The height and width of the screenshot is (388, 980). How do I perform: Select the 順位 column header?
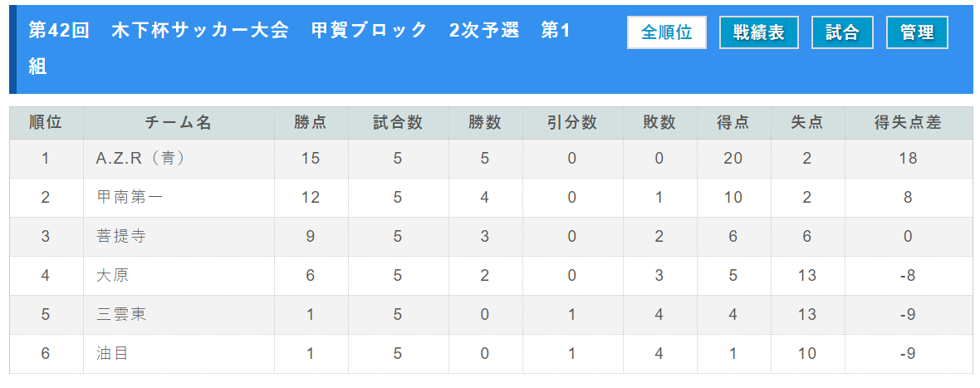pyautogui.click(x=47, y=122)
